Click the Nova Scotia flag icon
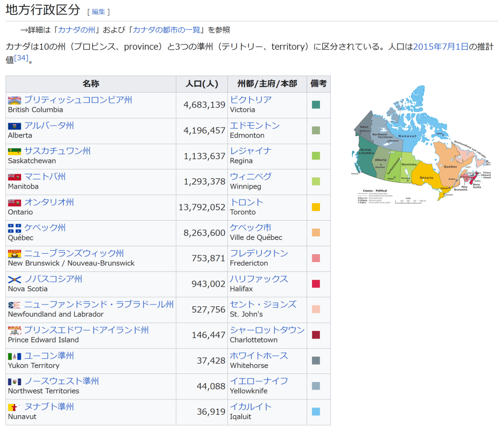 (15, 279)
